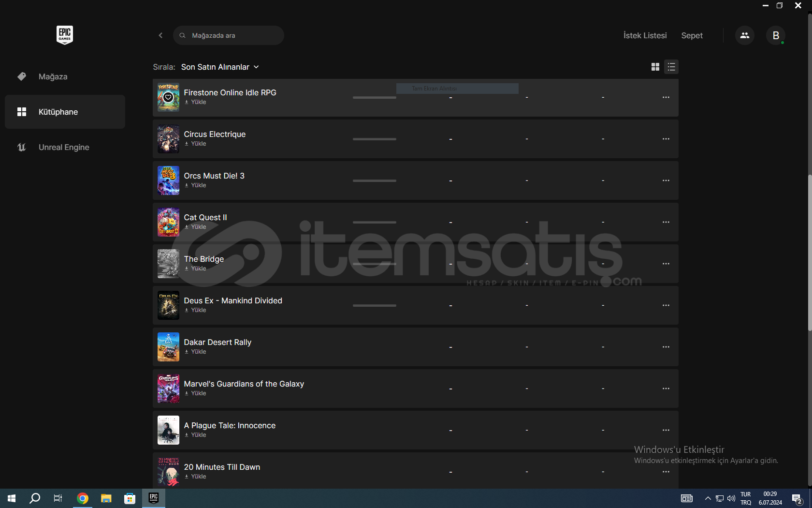Click Epic Games Launcher taskbar icon
The image size is (812, 508).
click(x=154, y=498)
